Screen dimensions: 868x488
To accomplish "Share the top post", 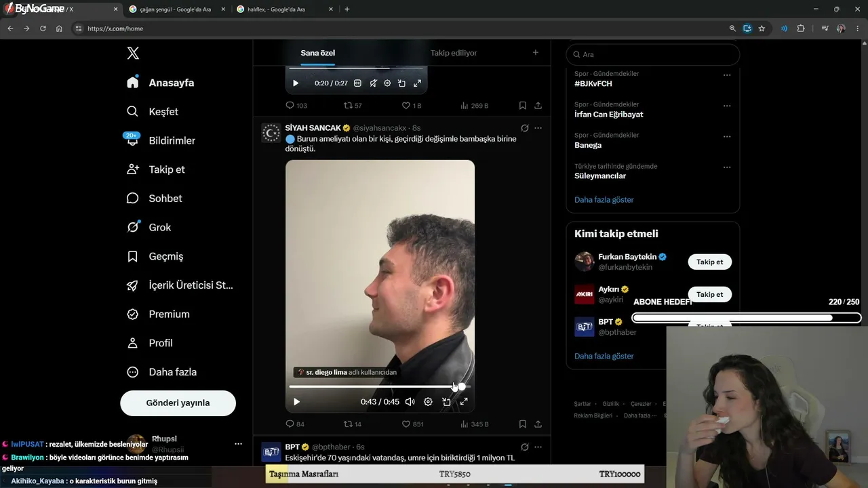I will click(x=538, y=106).
